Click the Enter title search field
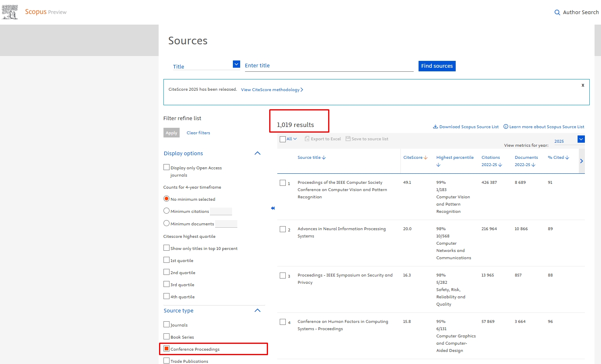Image resolution: width=601 pixels, height=364 pixels. coord(329,66)
